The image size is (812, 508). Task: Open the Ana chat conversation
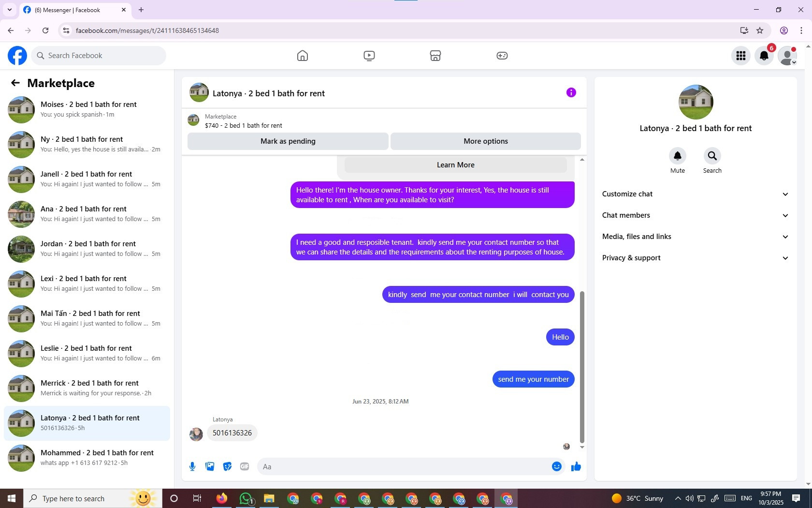tap(87, 214)
